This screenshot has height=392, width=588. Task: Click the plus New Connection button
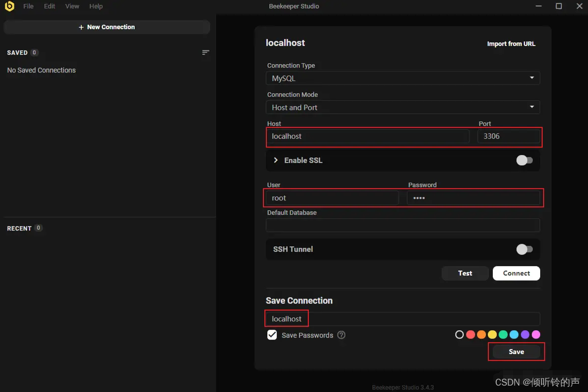107,27
